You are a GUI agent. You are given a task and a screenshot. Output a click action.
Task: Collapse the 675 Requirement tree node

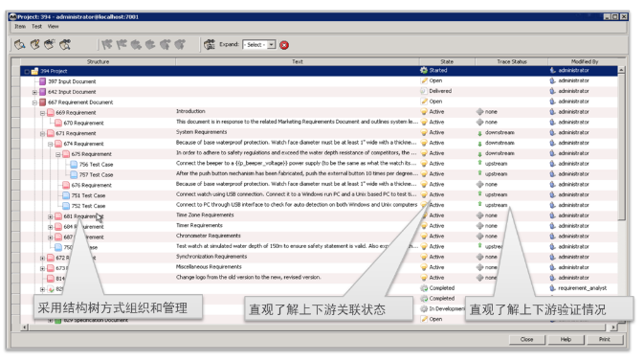click(x=58, y=154)
